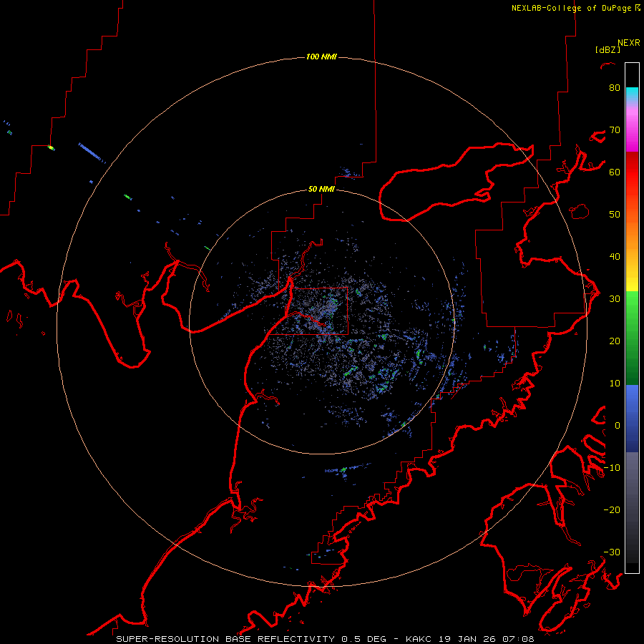The height and width of the screenshot is (644, 644).
Task: Click the 50 dBZ scale value
Action: click(x=615, y=215)
